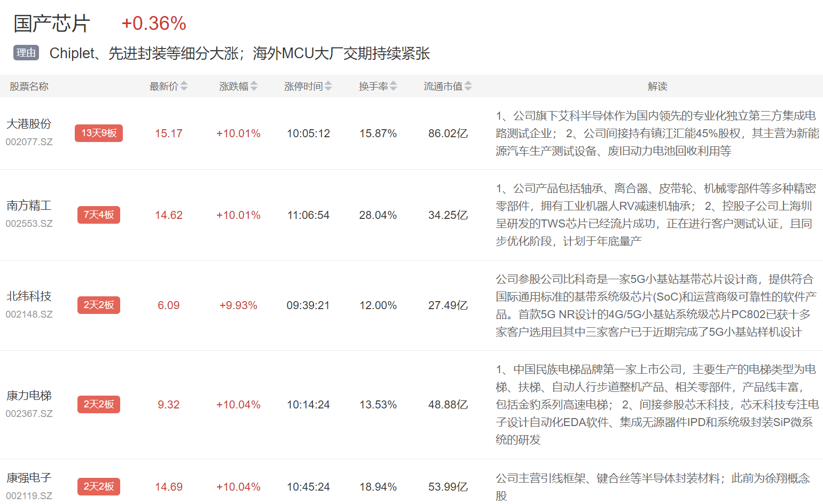Screen dimensions: 823x504
Task: Open the 康力电梯 stock link
Action: click(x=29, y=396)
